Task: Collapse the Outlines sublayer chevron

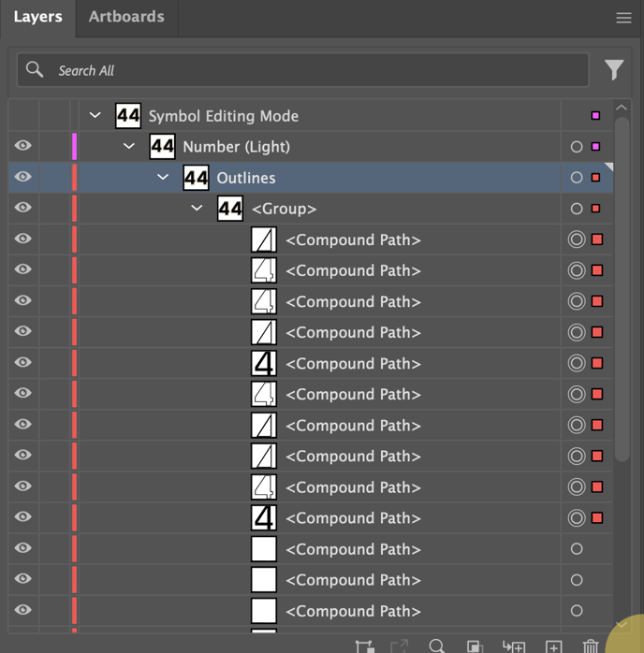Action: pyautogui.click(x=163, y=177)
